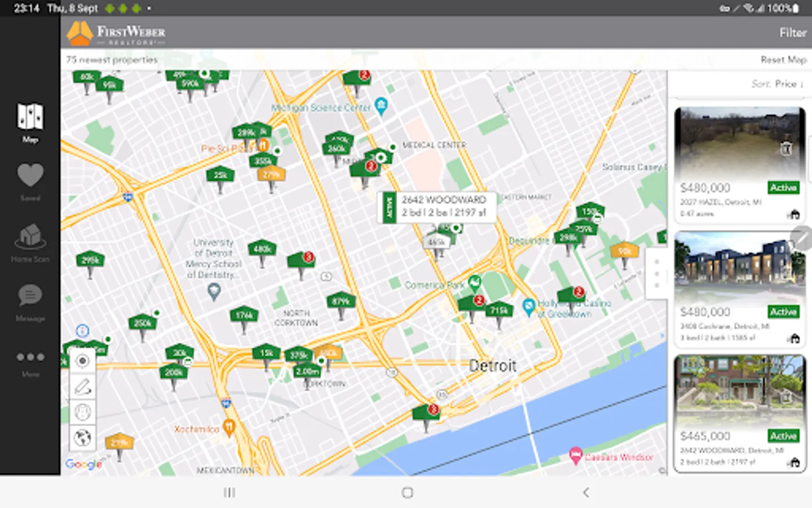The image size is (812, 508).
Task: Select the 25k map pin
Action: pos(220,176)
